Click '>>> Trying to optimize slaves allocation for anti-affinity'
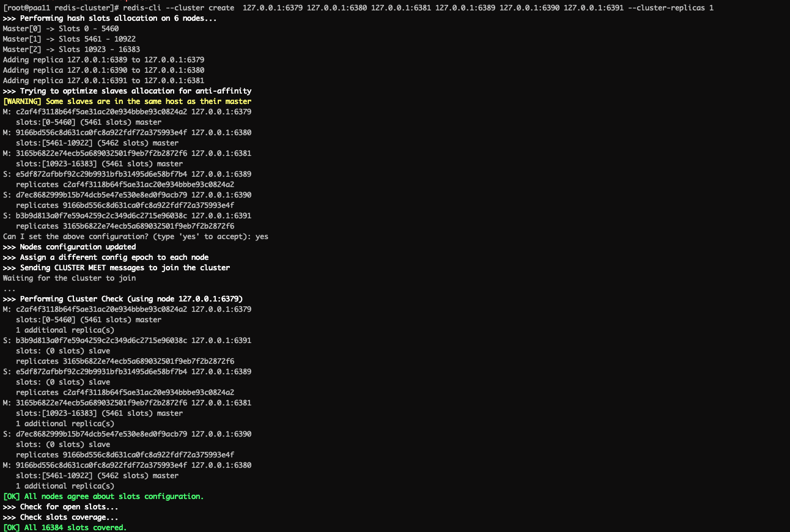 (x=127, y=91)
